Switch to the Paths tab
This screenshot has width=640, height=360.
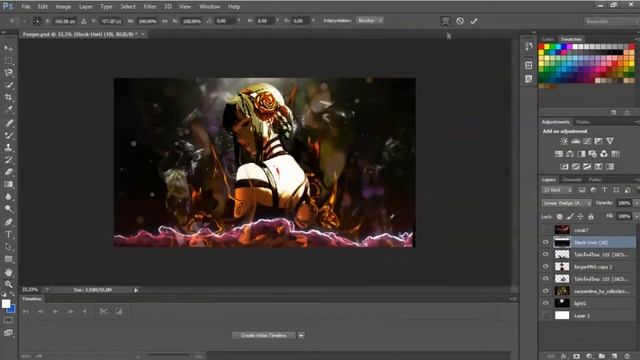595,180
